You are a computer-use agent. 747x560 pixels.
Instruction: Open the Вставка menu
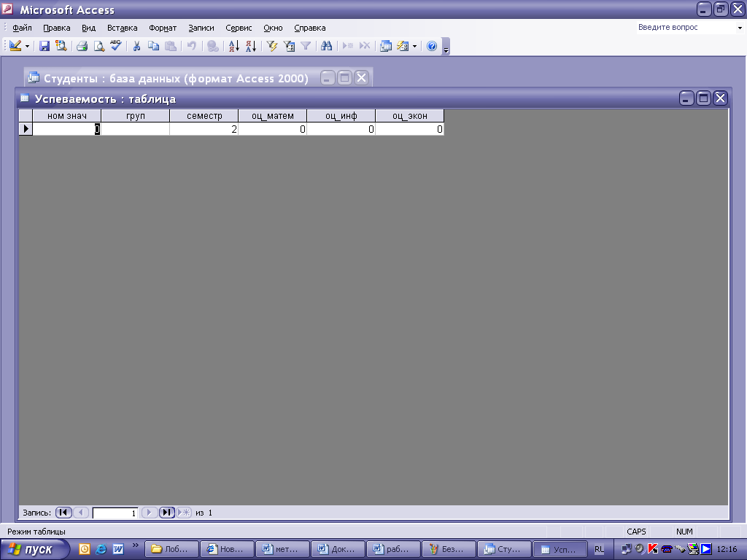[123, 28]
